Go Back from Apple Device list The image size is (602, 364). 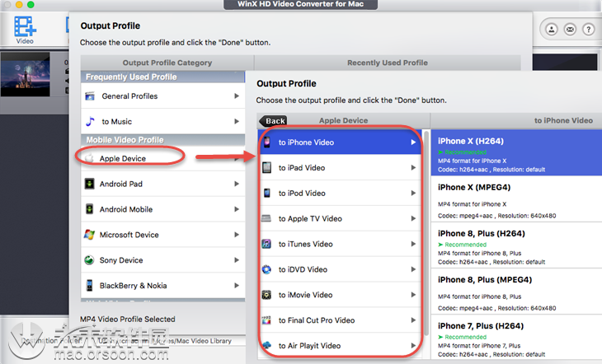point(273,121)
